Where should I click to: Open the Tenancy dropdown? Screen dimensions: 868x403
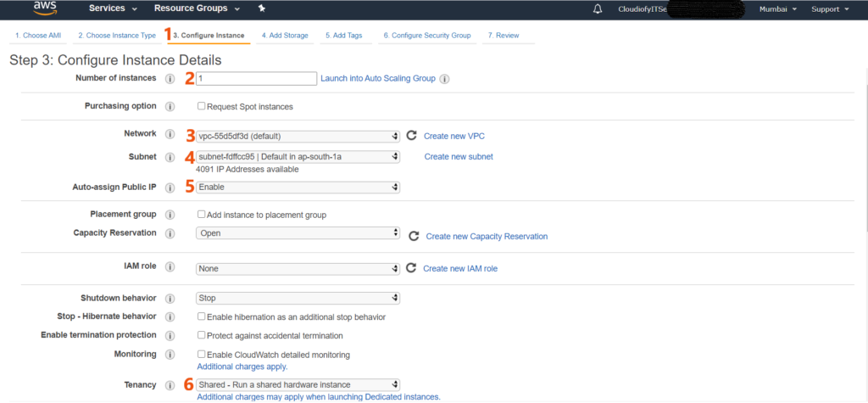pos(298,385)
